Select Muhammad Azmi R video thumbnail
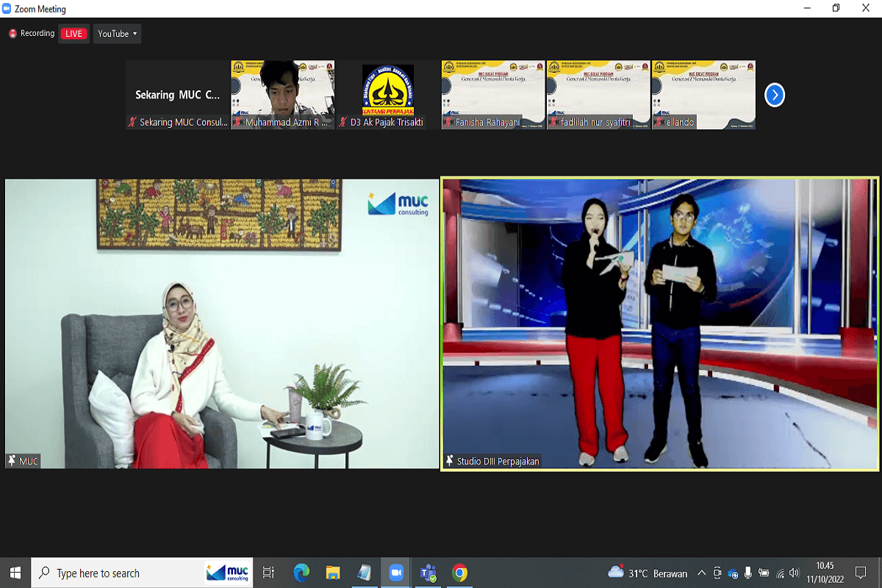 pos(283,95)
